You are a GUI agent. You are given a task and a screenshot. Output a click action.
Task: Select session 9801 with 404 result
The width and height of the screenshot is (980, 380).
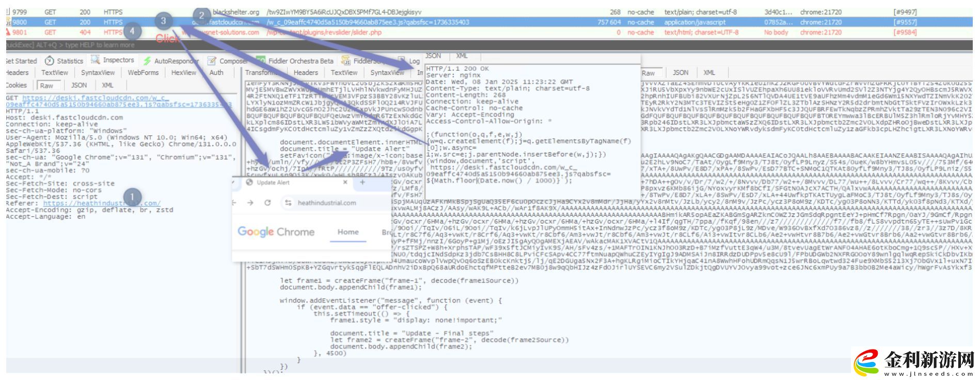tap(488, 32)
